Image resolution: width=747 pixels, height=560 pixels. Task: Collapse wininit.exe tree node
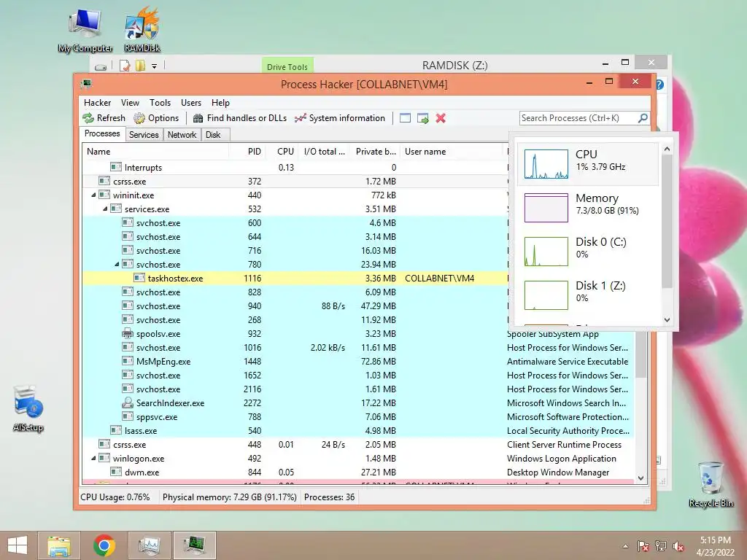click(x=94, y=195)
